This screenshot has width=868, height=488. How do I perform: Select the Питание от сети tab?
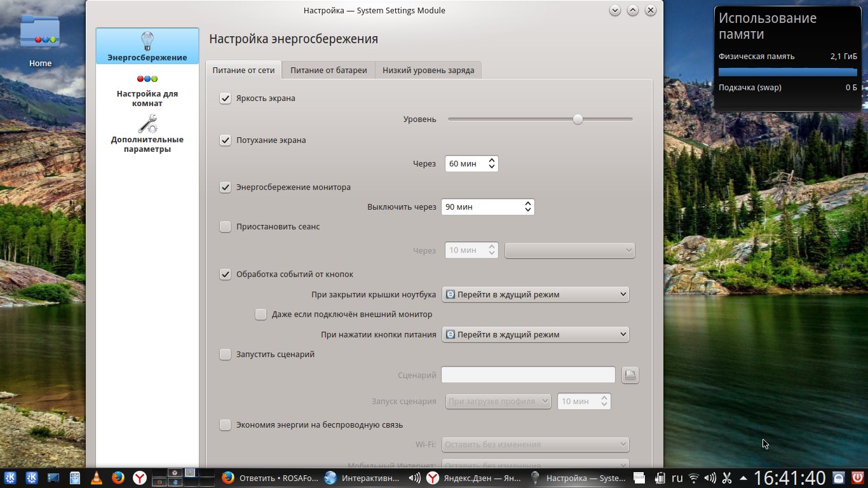243,70
